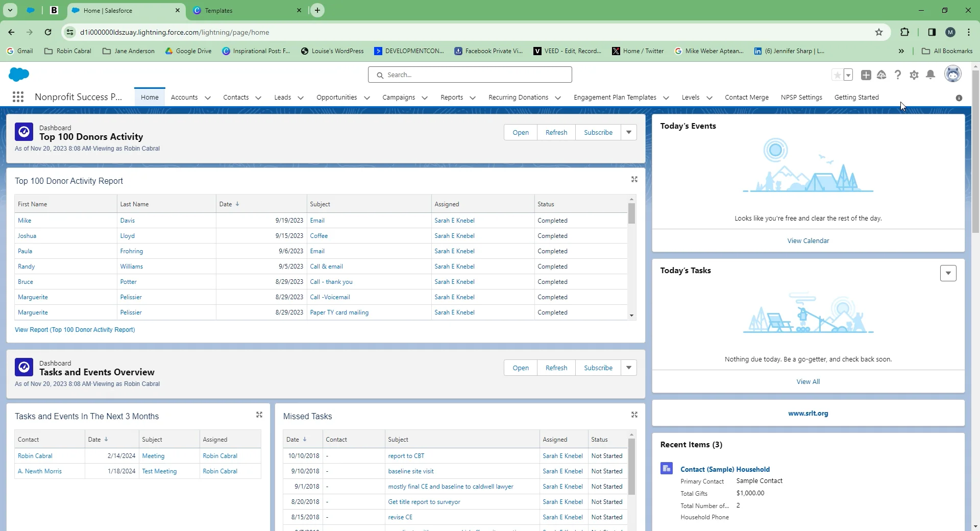The height and width of the screenshot is (531, 980).
Task: Open the Levels tab dropdown chevron
Action: point(709,98)
